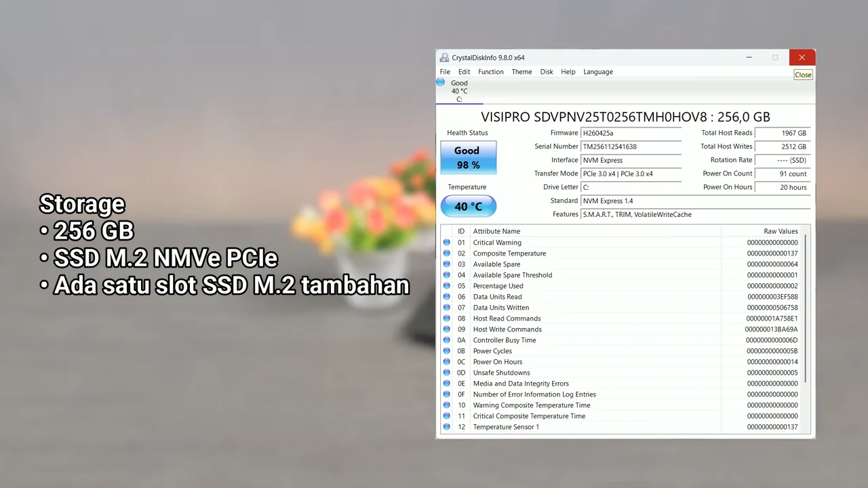The height and width of the screenshot is (488, 868).
Task: Click the orb for Warning Composite Temperature Time
Action: click(x=447, y=405)
